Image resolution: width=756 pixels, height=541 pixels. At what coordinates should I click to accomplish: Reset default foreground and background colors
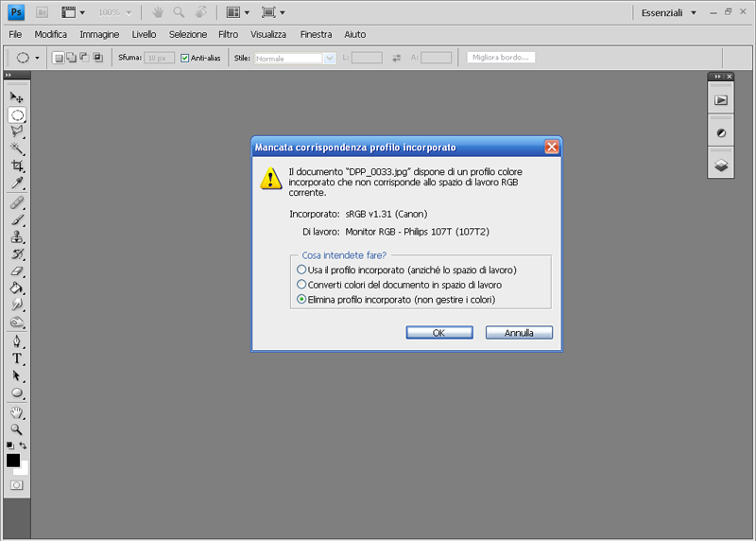click(x=10, y=445)
